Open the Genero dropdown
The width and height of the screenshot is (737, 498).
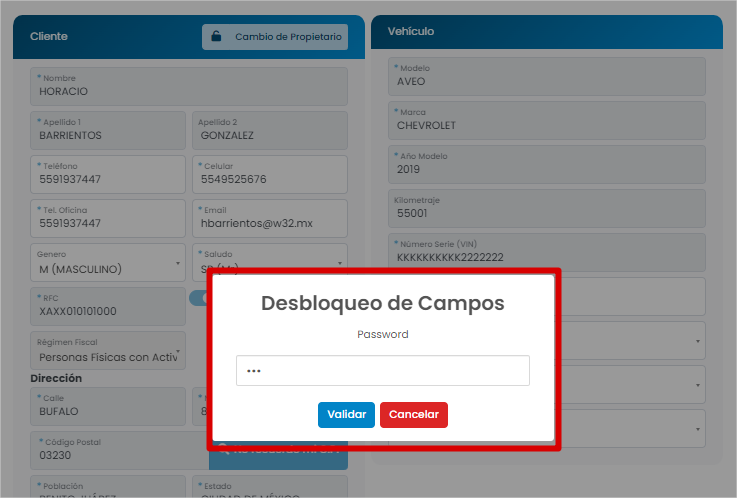pos(108,262)
